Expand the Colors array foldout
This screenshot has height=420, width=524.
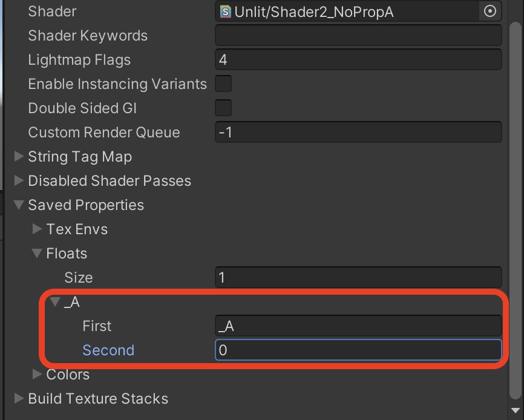[37, 374]
